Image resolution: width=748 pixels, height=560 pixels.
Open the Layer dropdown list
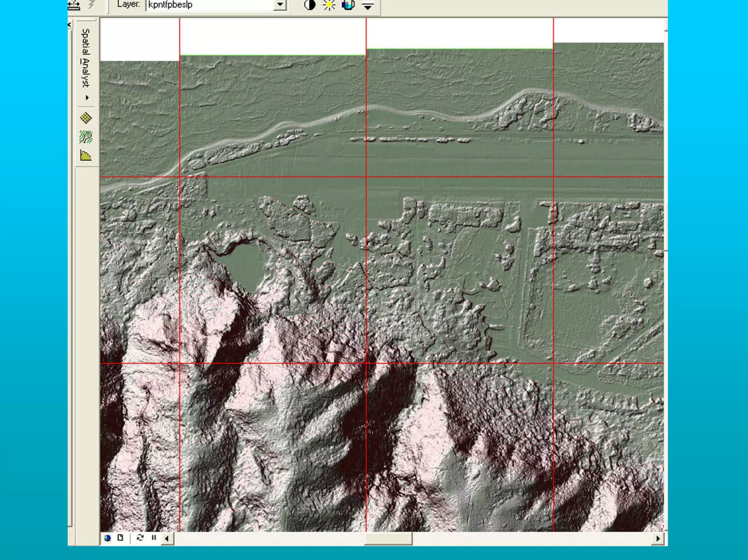click(x=280, y=5)
